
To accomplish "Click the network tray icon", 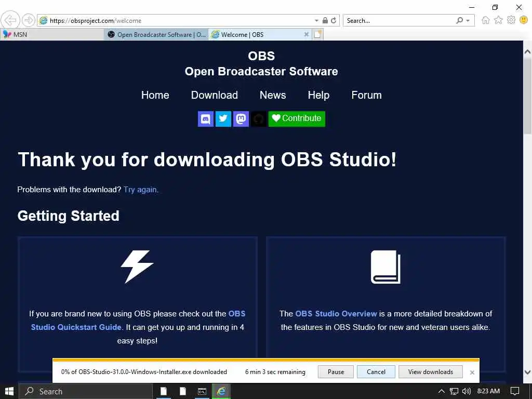I will click(454, 392).
